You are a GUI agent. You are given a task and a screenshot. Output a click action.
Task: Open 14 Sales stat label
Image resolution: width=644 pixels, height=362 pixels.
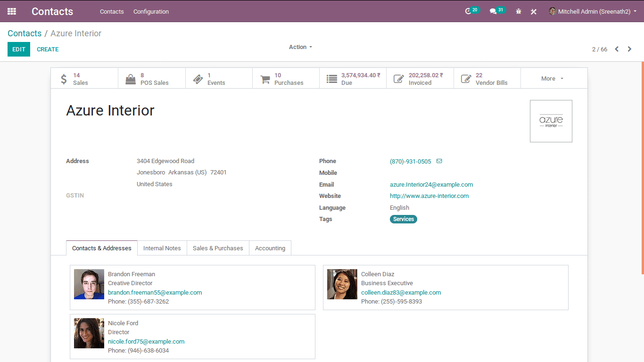pyautogui.click(x=81, y=79)
